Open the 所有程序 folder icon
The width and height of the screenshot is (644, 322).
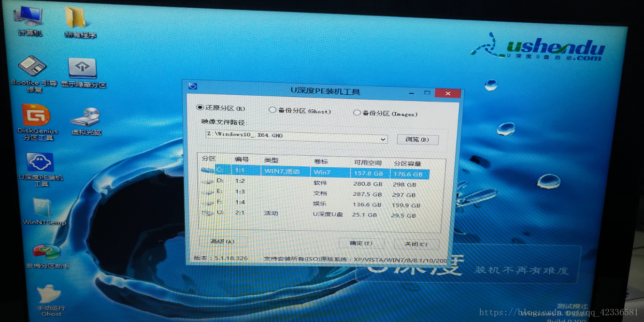click(x=80, y=23)
